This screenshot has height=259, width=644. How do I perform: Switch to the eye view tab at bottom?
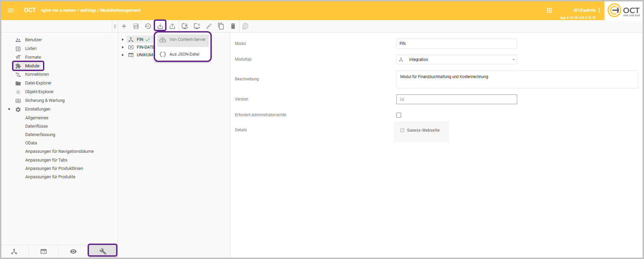pyautogui.click(x=73, y=251)
